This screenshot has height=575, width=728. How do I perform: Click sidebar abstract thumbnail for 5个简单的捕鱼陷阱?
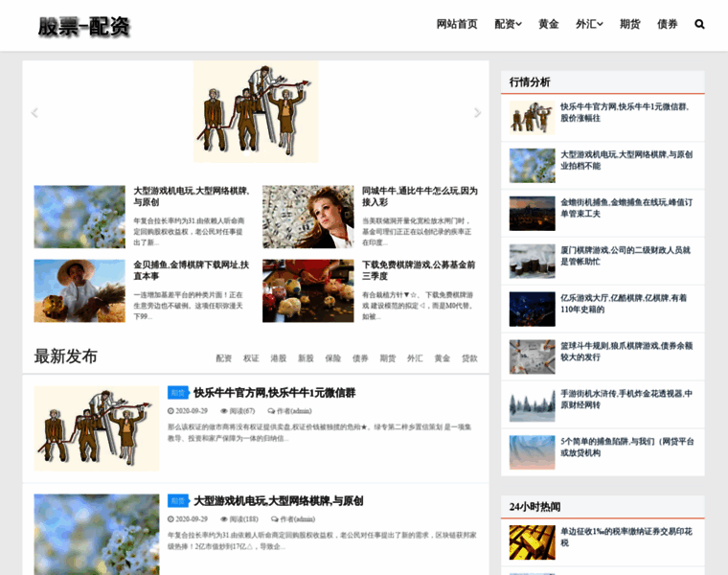pos(532,453)
